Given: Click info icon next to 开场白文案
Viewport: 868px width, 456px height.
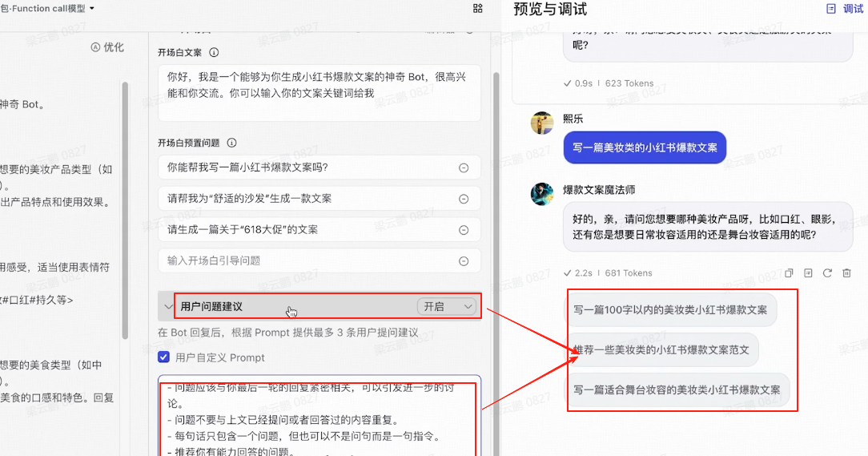Looking at the screenshot, I should (x=214, y=53).
